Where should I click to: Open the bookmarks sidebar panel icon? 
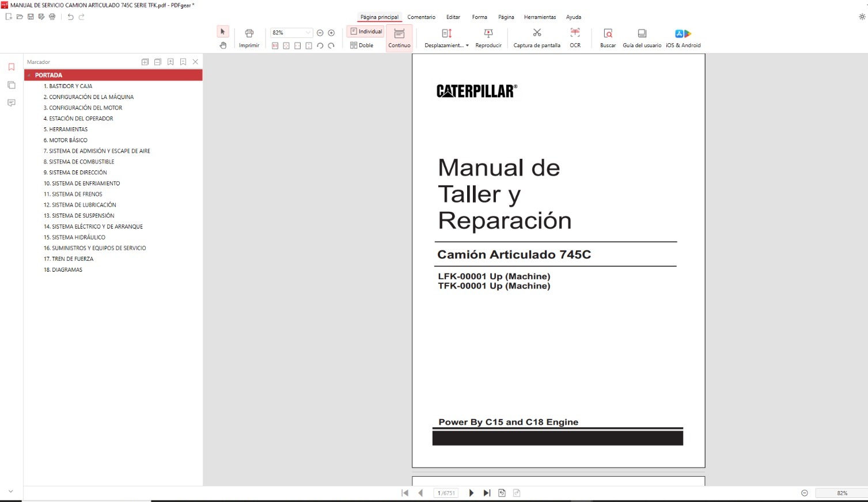click(11, 67)
